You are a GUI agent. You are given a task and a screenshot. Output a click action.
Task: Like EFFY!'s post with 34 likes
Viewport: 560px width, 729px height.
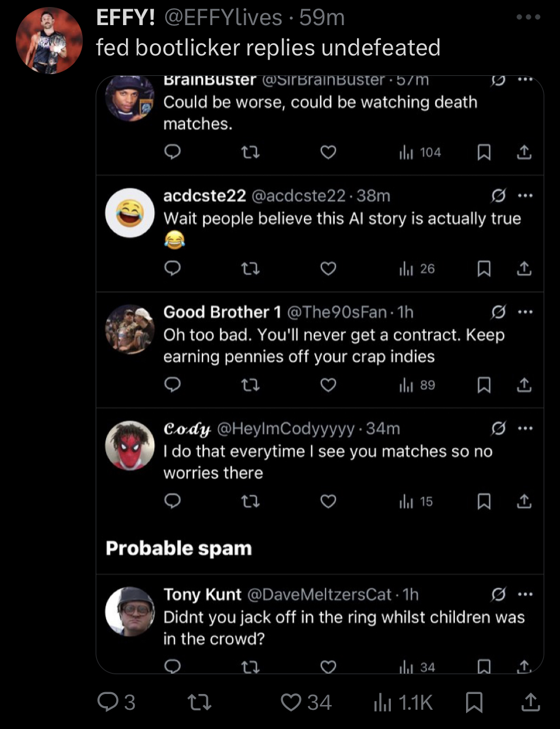[x=291, y=702]
